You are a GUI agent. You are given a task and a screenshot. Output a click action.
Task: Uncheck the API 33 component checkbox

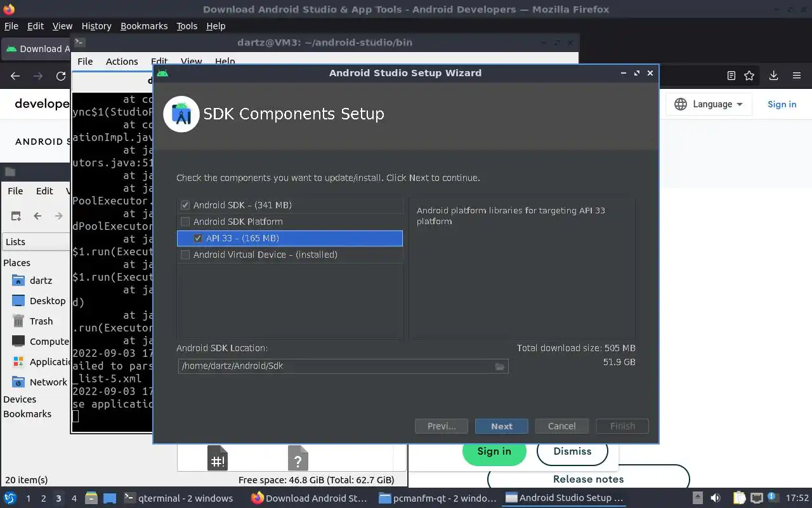[198, 238]
